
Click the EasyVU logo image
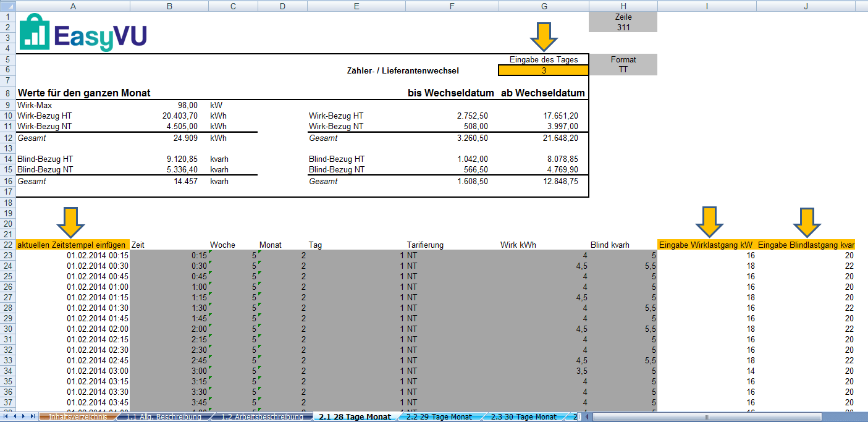pyautogui.click(x=83, y=33)
